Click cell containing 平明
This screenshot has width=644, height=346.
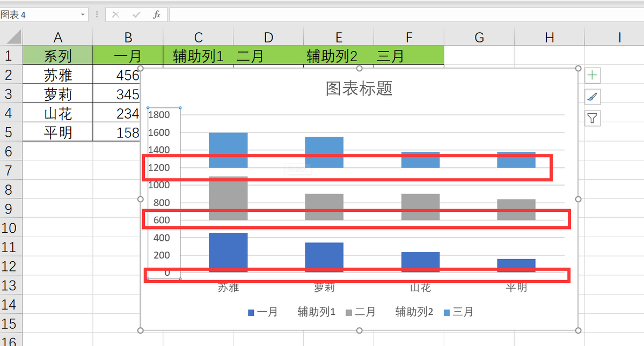pyautogui.click(x=58, y=132)
